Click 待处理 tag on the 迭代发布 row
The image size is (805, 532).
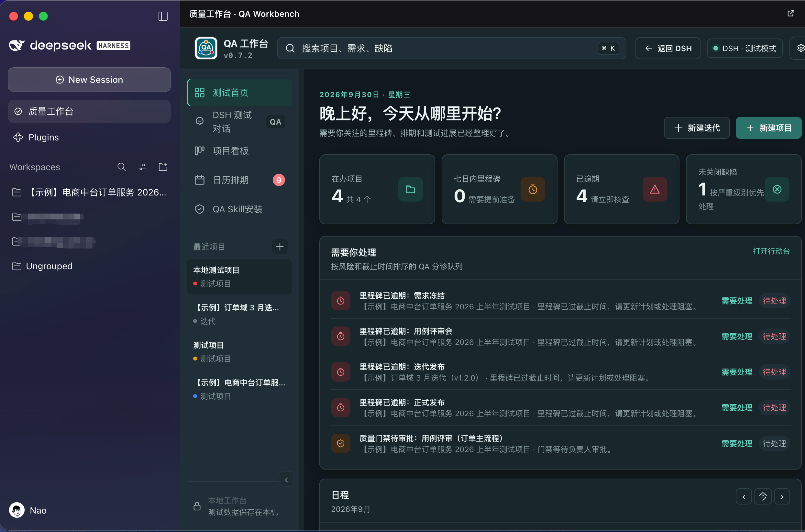pos(775,372)
